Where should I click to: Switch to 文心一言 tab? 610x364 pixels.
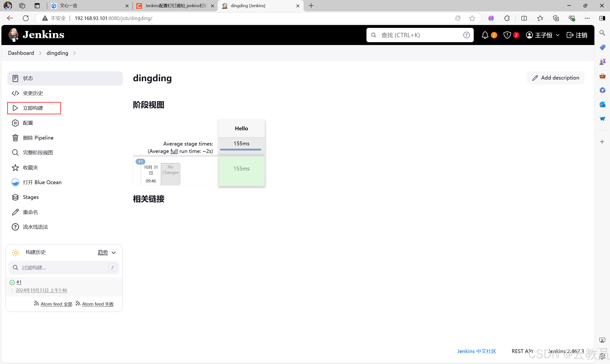tap(90, 6)
